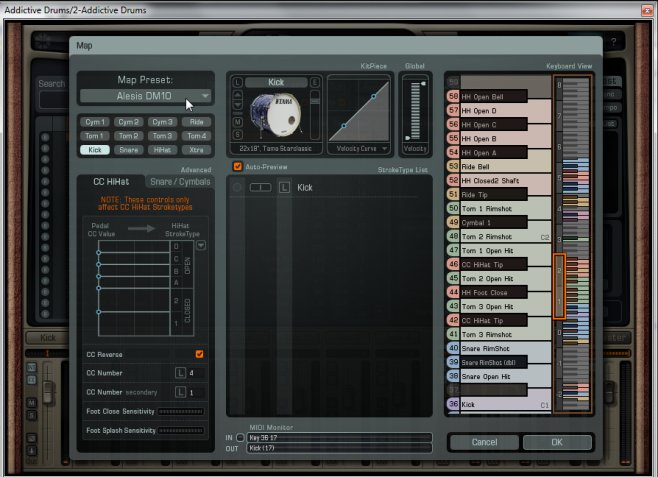Click the Learn (L) button beside Kick name
Image resolution: width=658 pixels, height=477 pixels.
237,82
